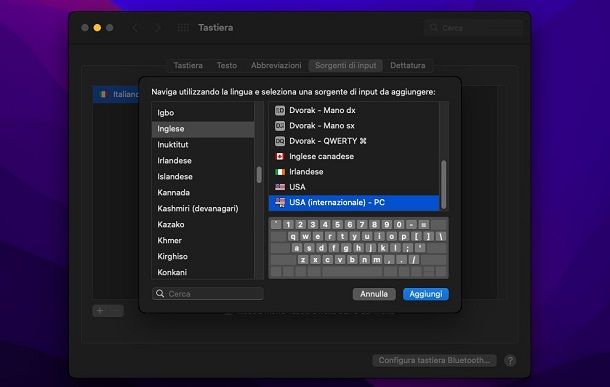This screenshot has height=387, width=610.
Task: Select Inglese canadese input source
Action: click(x=354, y=156)
